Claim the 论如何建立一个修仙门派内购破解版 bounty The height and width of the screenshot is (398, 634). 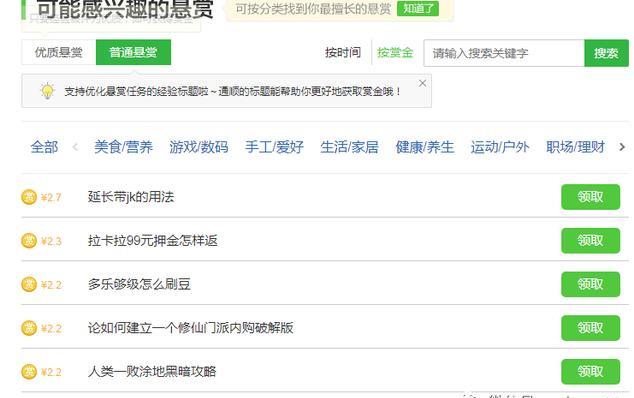click(590, 328)
